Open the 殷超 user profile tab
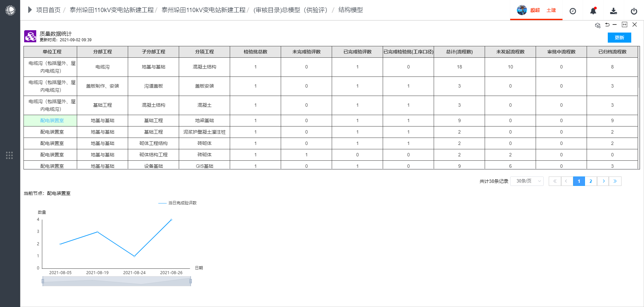Screen dimensions: 644x307 point(535,10)
